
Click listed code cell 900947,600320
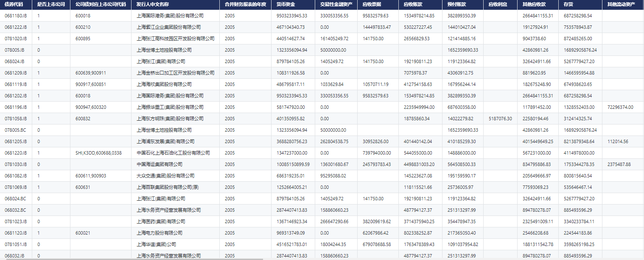[91, 107]
